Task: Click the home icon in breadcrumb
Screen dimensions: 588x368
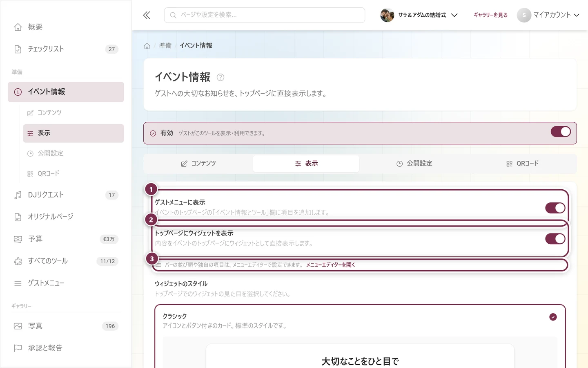Action: [147, 46]
